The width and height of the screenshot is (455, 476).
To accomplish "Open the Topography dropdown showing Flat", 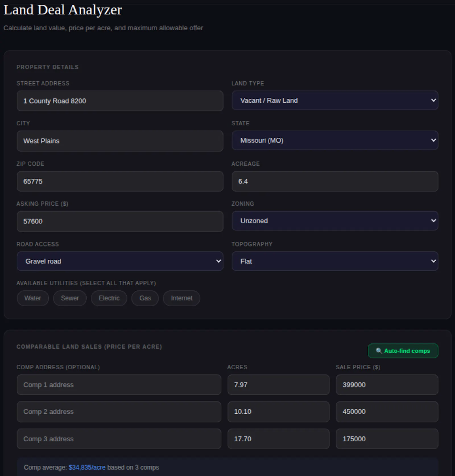I will [x=335, y=261].
